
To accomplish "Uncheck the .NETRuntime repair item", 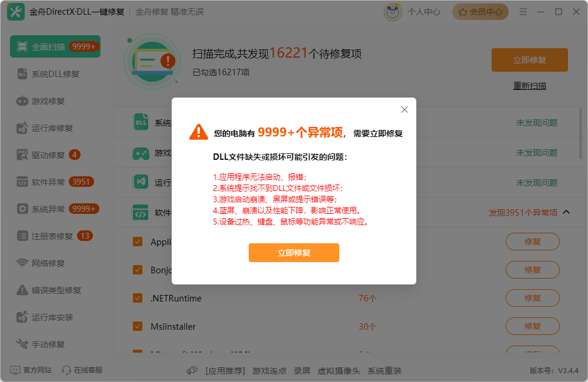I will pyautogui.click(x=138, y=298).
